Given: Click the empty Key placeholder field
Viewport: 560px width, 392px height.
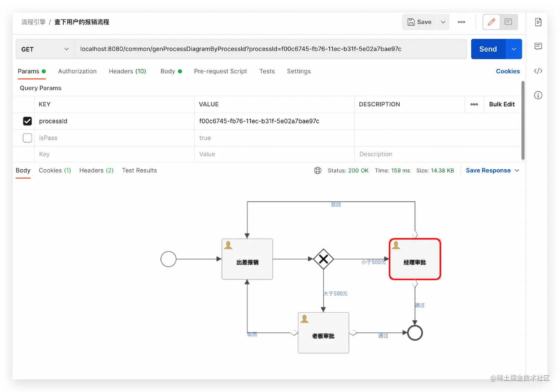Looking at the screenshot, I should click(114, 154).
